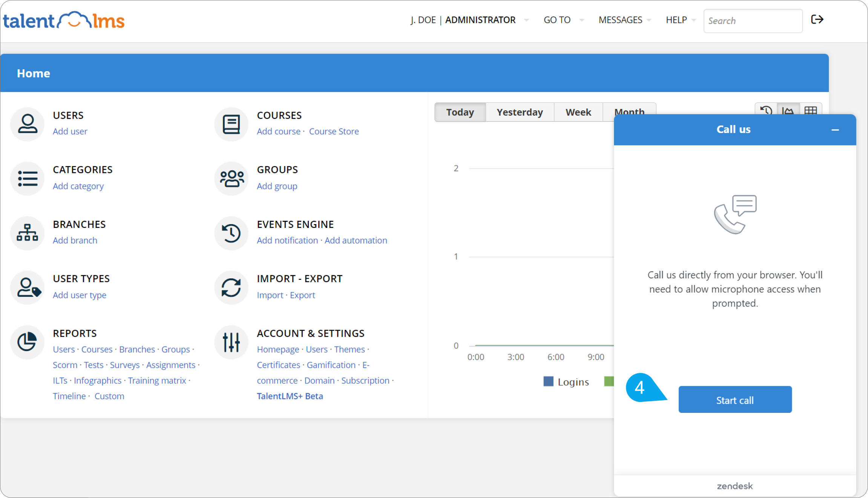Viewport: 868px width, 498px height.
Task: Click the zendesk footer label
Action: point(735,486)
